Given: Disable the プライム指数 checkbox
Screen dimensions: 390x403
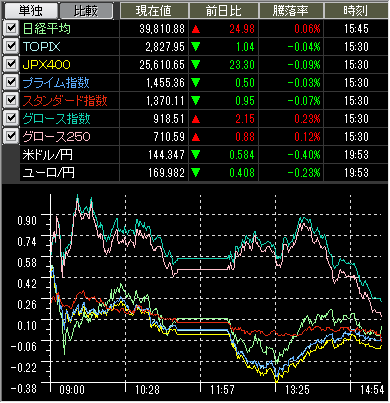Looking at the screenshot, I should 11,82.
